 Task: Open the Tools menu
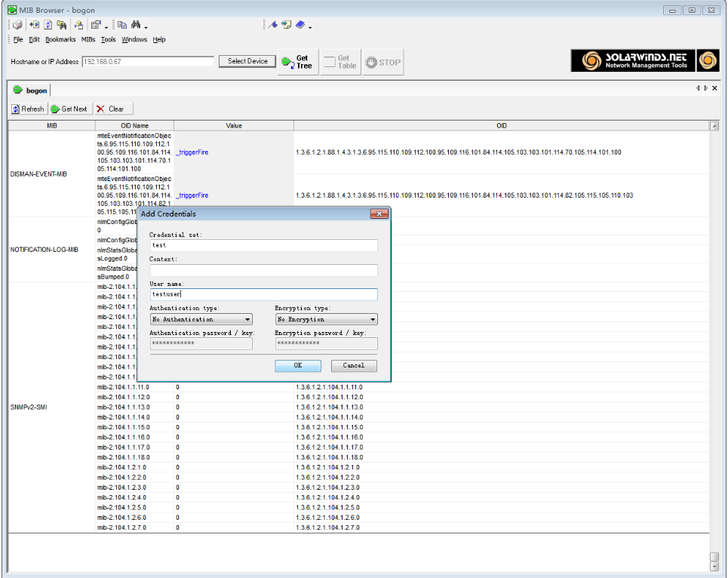click(108, 39)
